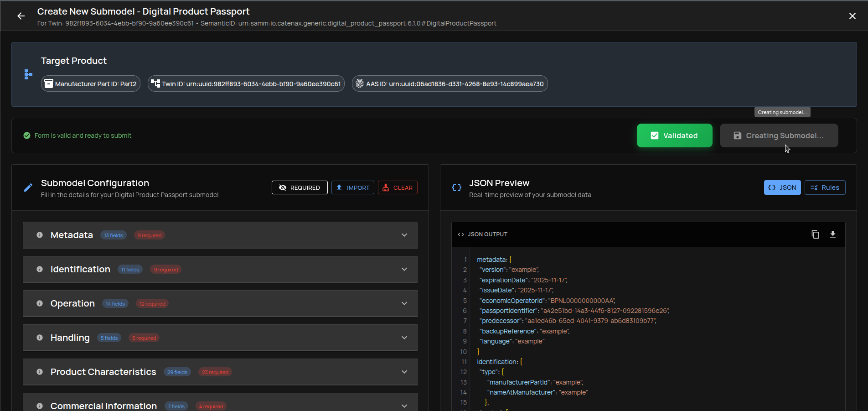868x411 pixels.
Task: Copy the JSON output to clipboard
Action: tap(816, 234)
